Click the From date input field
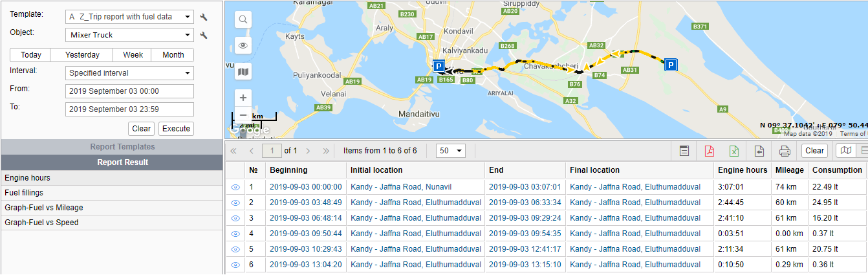The width and height of the screenshot is (868, 275). 129,91
